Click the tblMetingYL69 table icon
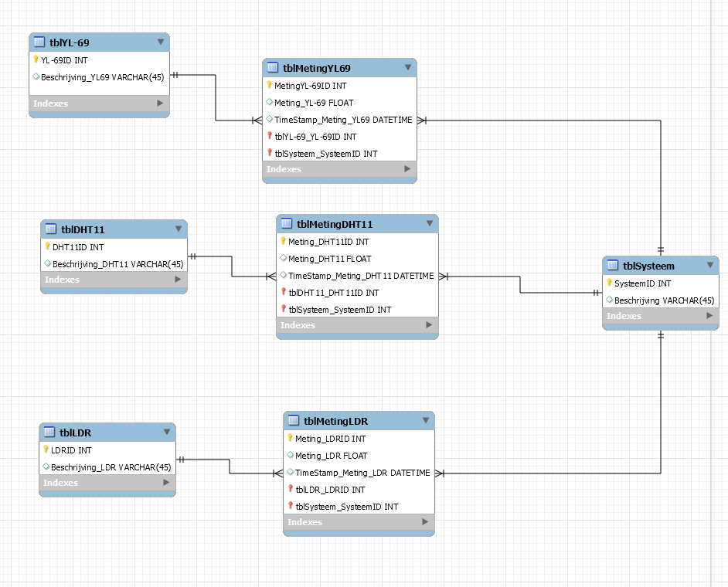This screenshot has width=728, height=587. click(273, 68)
